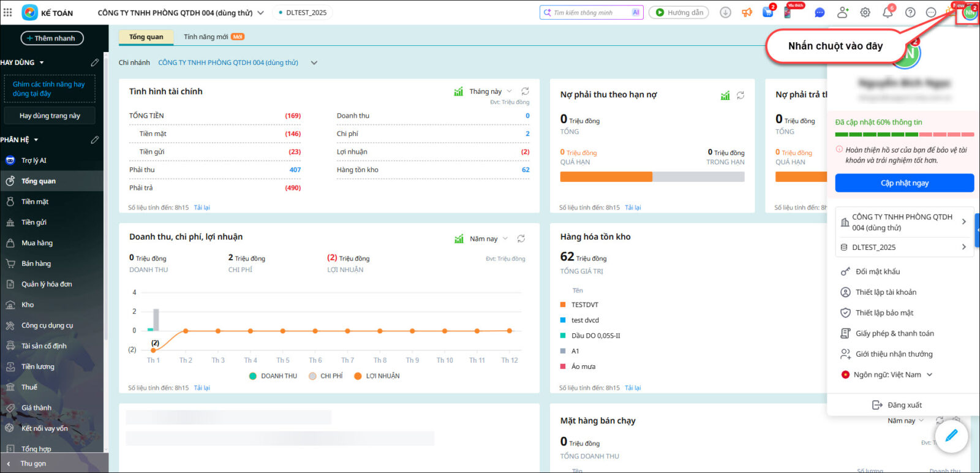This screenshot has height=473, width=980.
Task: Click the Cập nhật ngay button
Action: 904,183
